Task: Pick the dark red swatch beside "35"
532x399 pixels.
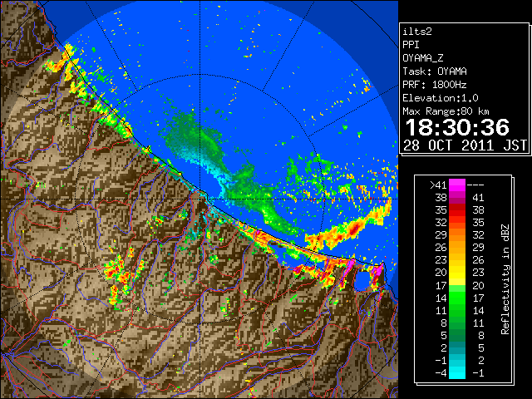Action: pyautogui.click(x=457, y=210)
